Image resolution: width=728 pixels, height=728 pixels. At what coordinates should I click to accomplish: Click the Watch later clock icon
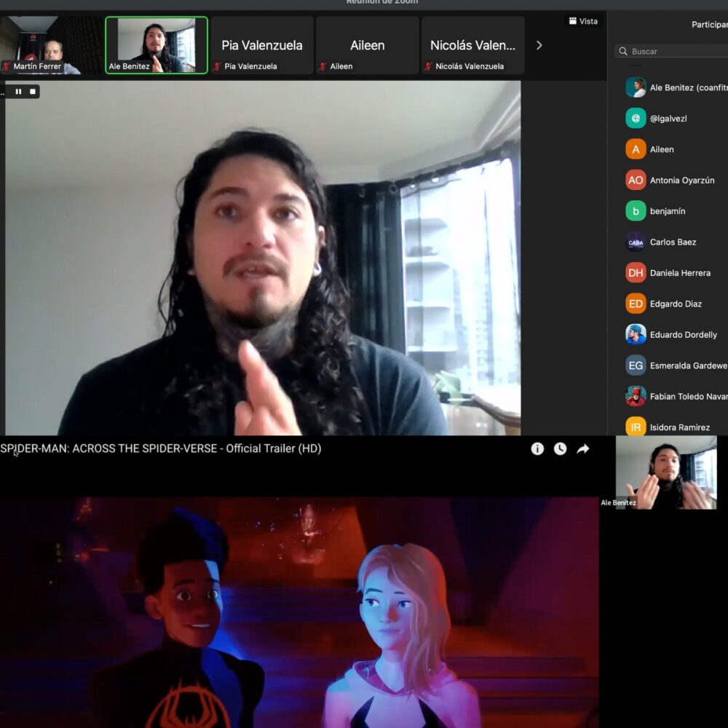[x=560, y=448]
